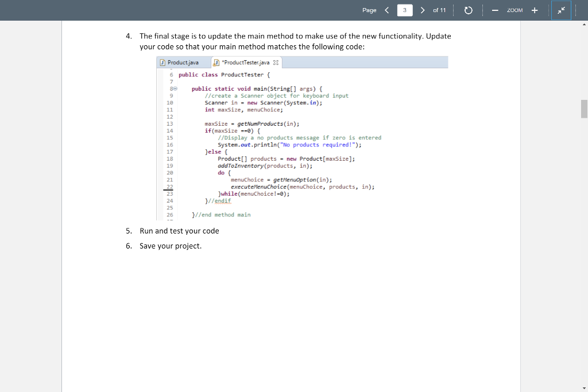Close the ProductTester.java tab with its X
The width and height of the screenshot is (588, 392).
[276, 62]
